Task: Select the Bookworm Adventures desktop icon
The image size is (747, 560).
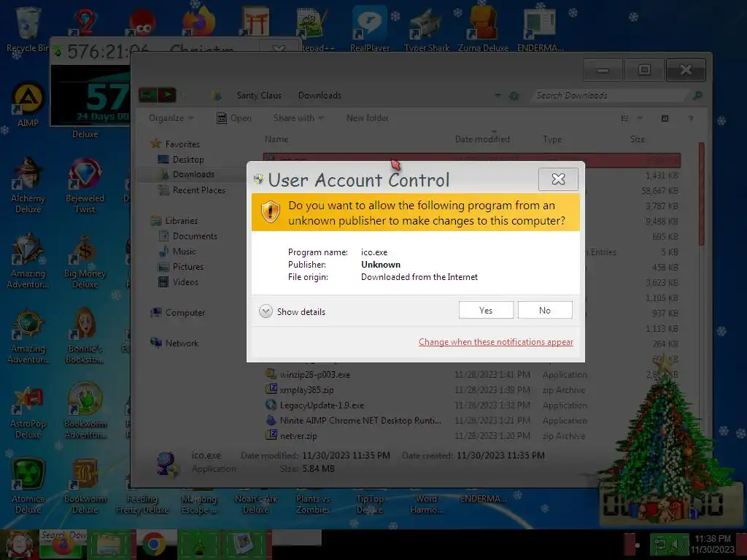Action: (85, 411)
